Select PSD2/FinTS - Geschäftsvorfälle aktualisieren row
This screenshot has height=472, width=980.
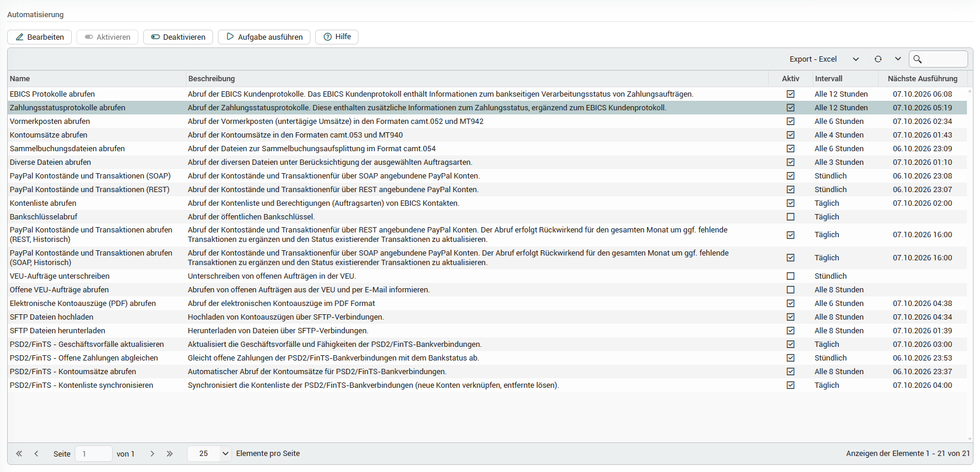(x=487, y=345)
